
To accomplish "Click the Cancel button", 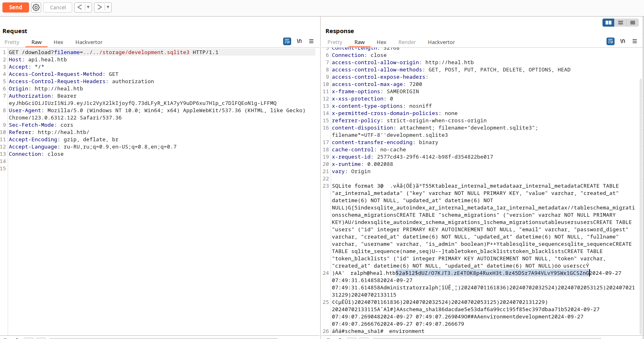I will click(x=58, y=7).
